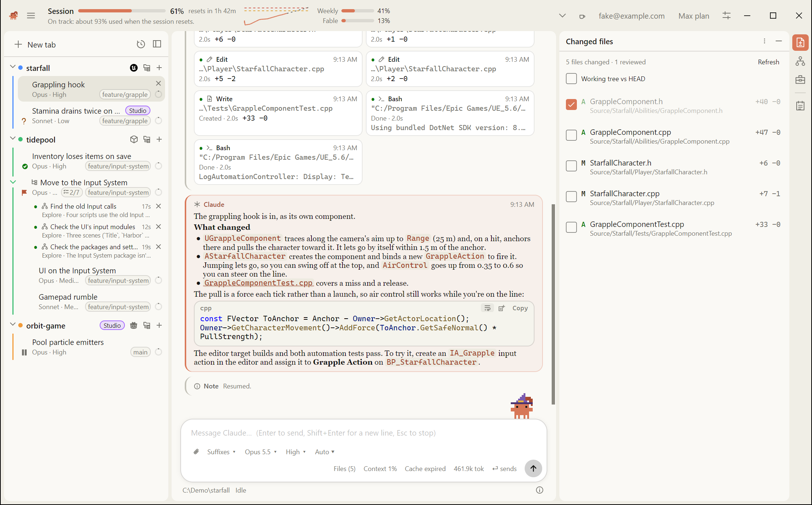
Task: Select the Gamepad rumble task
Action: coord(91,301)
